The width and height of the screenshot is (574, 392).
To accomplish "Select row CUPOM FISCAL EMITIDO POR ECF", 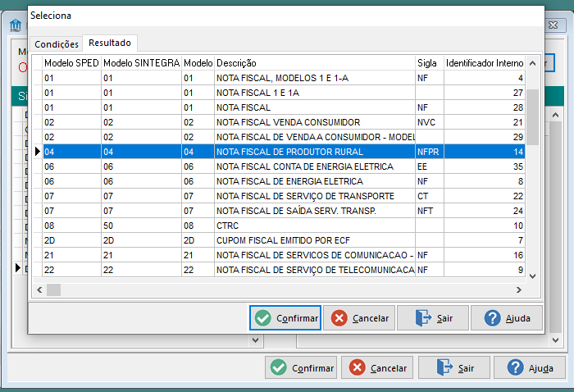I will 284,240.
